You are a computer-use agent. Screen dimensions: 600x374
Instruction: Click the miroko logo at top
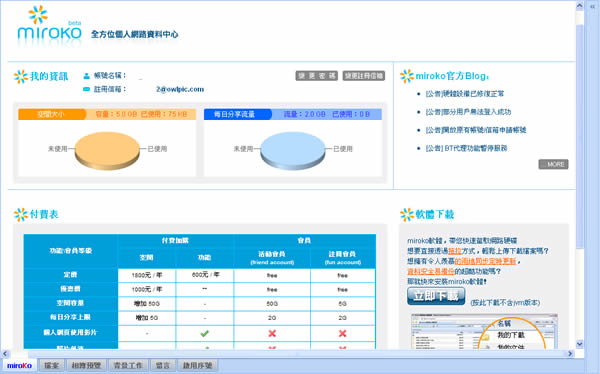49,25
